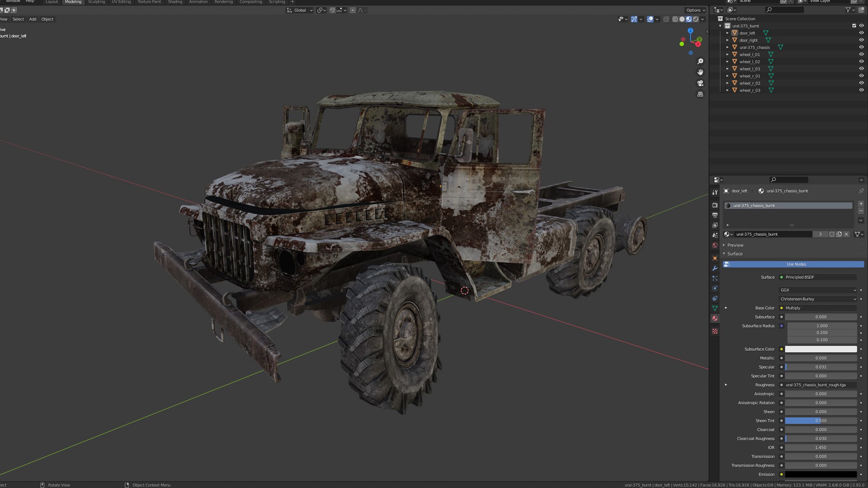This screenshot has width=868, height=488.
Task: Open the Tool properties tab
Action: [715, 192]
